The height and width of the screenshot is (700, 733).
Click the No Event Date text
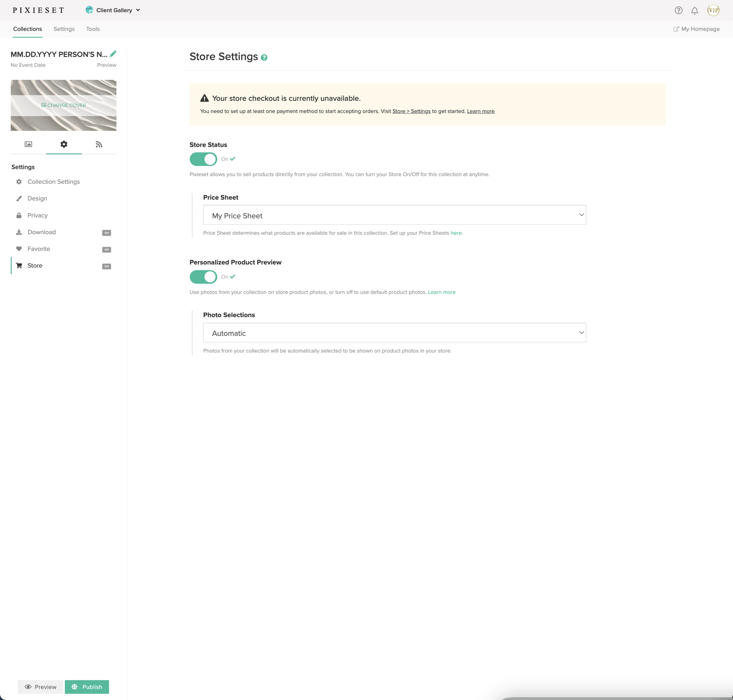pos(28,65)
